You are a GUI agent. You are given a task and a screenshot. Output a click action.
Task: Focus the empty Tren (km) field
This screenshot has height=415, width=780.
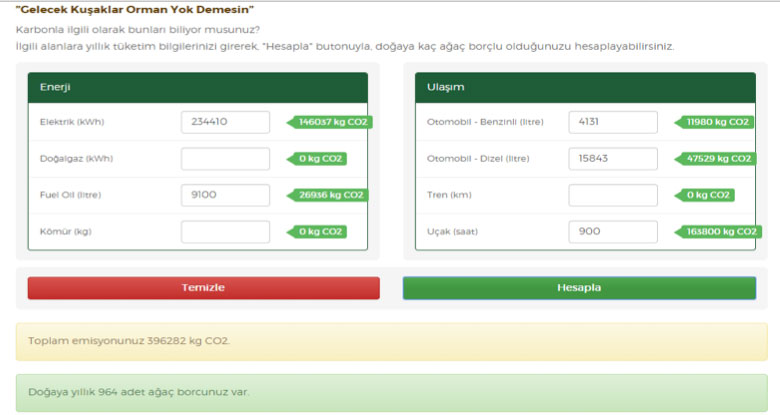tap(612, 195)
